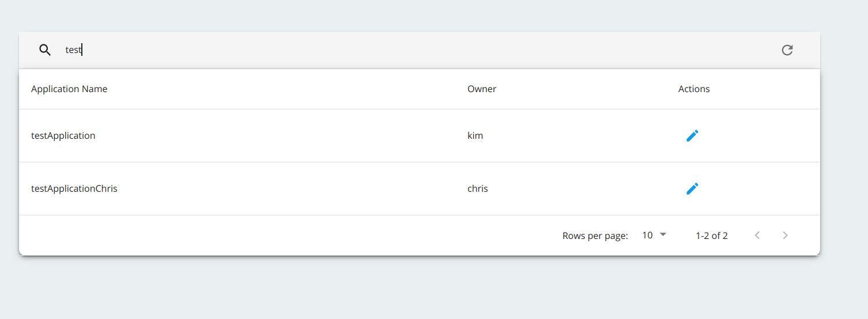Click owner "chris" in the second row
The height and width of the screenshot is (319, 868).
click(478, 189)
